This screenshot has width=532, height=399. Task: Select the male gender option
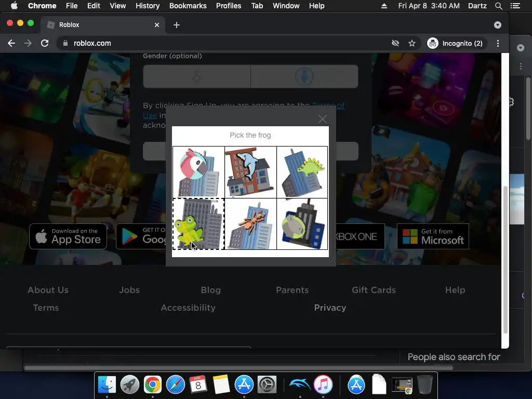(x=304, y=77)
